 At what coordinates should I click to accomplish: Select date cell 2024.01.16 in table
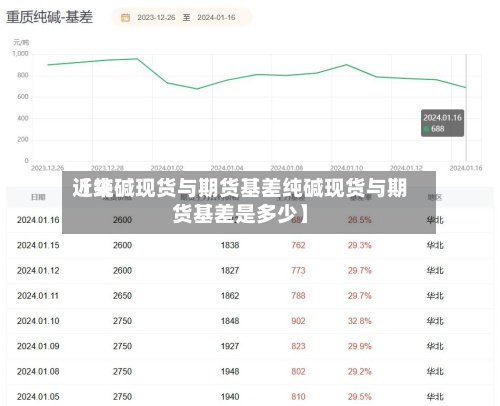pyautogui.click(x=38, y=220)
